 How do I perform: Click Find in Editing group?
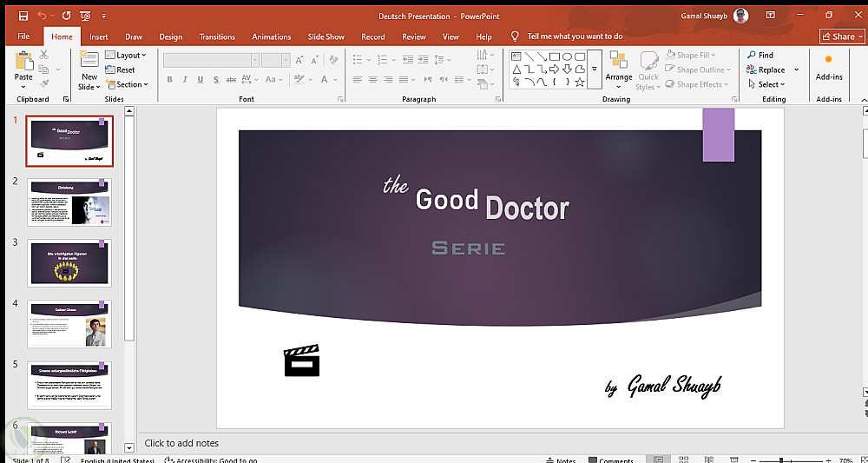tap(760, 55)
